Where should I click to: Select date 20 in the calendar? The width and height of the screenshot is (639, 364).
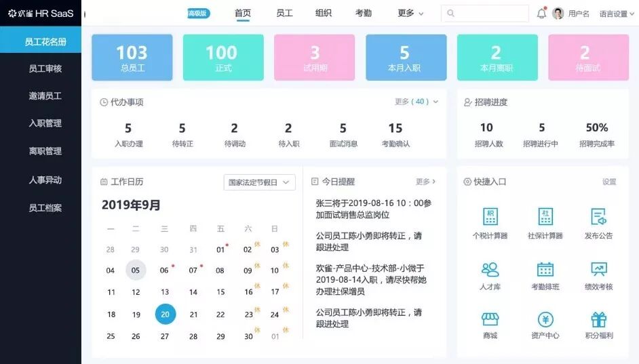pyautogui.click(x=165, y=314)
